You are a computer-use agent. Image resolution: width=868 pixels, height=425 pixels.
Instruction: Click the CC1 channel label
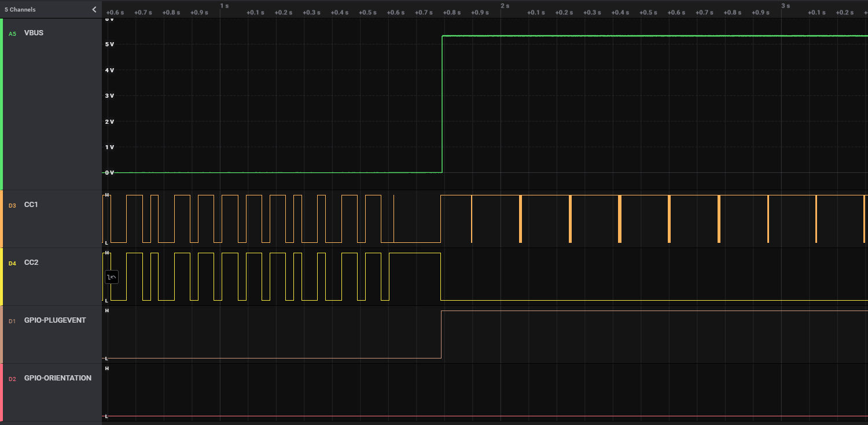click(31, 204)
